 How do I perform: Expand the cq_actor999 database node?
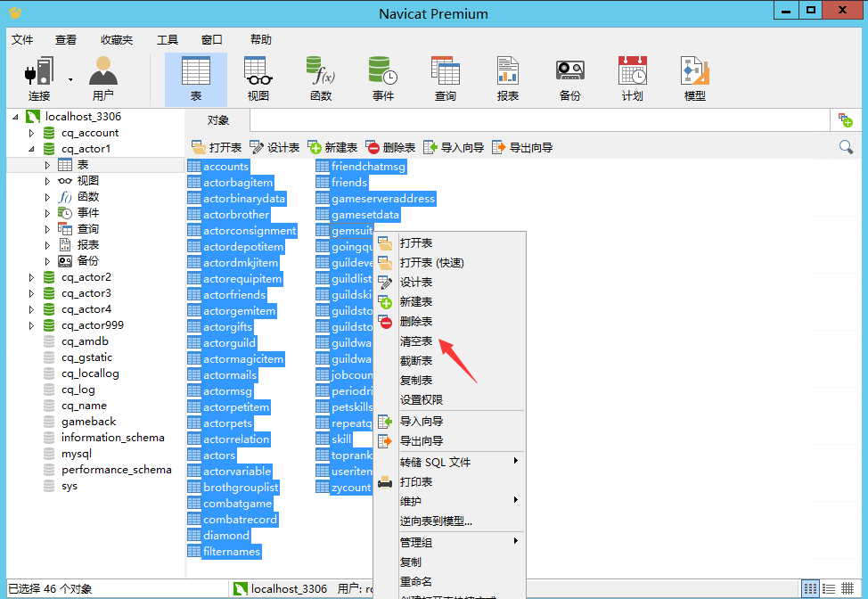pos(31,325)
